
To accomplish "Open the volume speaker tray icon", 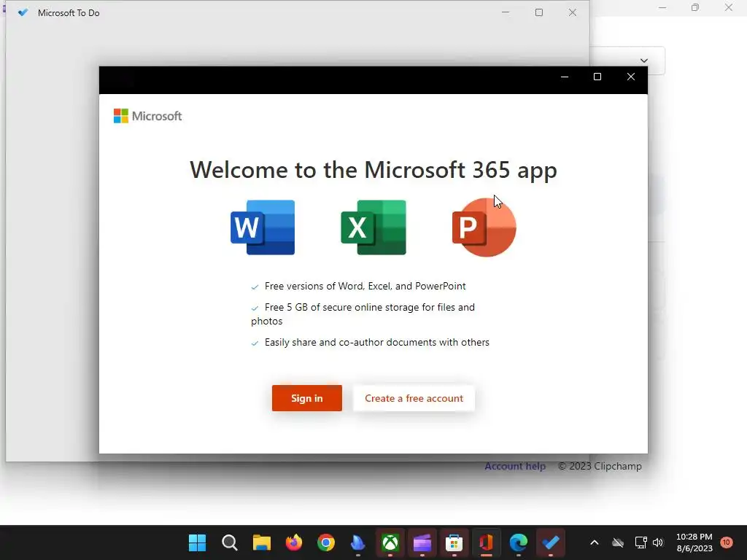I will (658, 542).
